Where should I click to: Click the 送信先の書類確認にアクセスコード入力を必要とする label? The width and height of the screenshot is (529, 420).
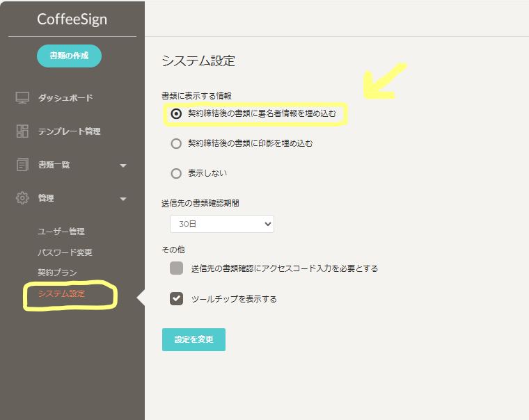(x=285, y=268)
